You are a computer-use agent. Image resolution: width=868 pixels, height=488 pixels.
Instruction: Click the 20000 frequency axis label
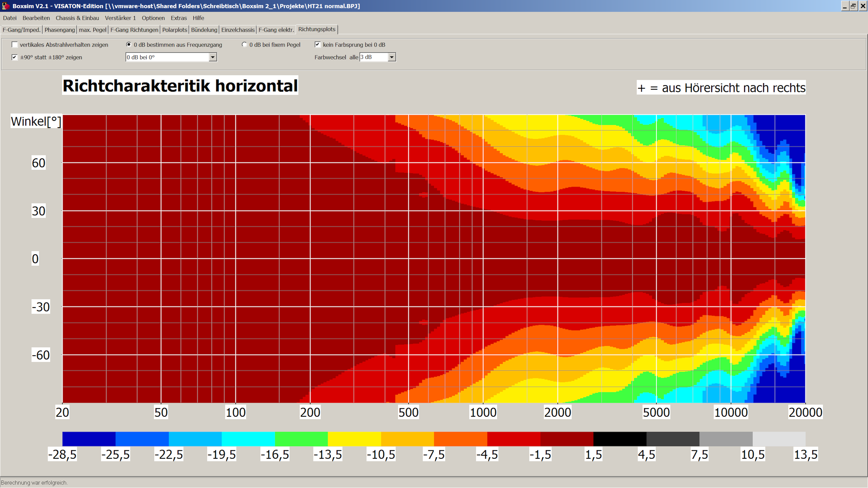coord(805,412)
